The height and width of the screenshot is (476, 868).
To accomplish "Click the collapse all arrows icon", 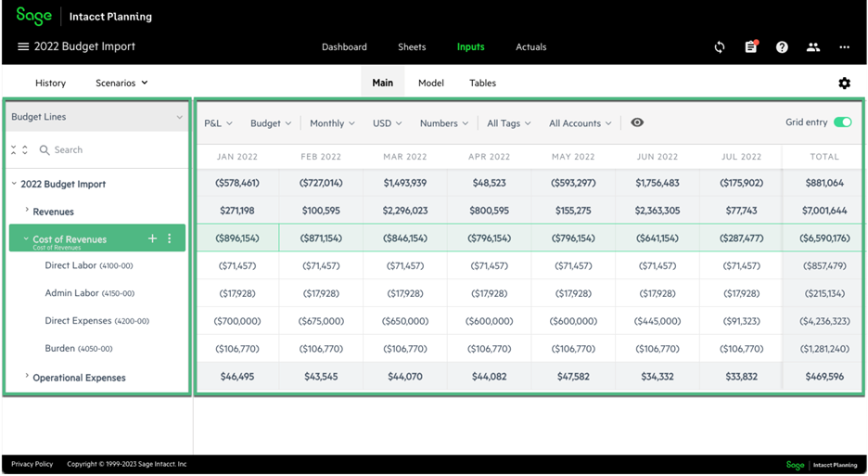I will pos(14,149).
